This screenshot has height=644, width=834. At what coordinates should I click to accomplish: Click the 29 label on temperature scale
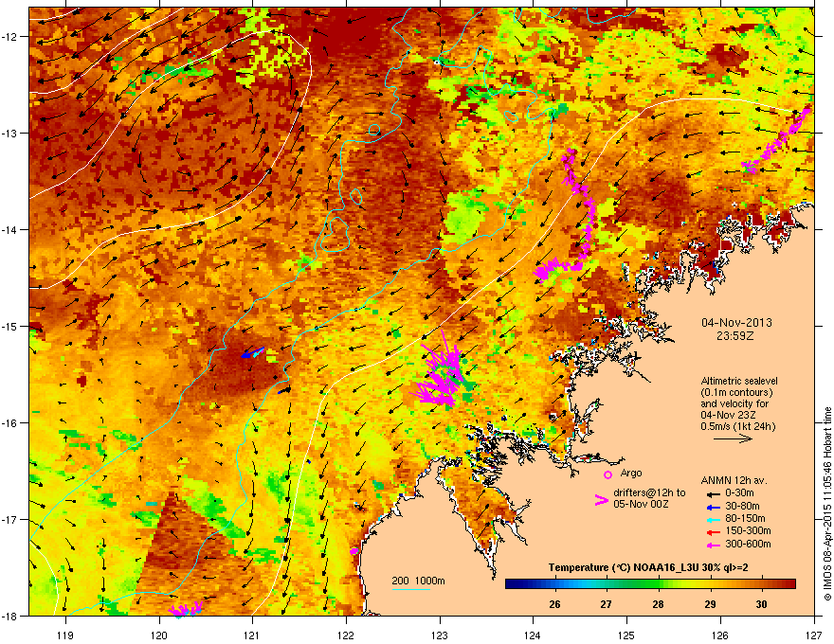click(710, 604)
